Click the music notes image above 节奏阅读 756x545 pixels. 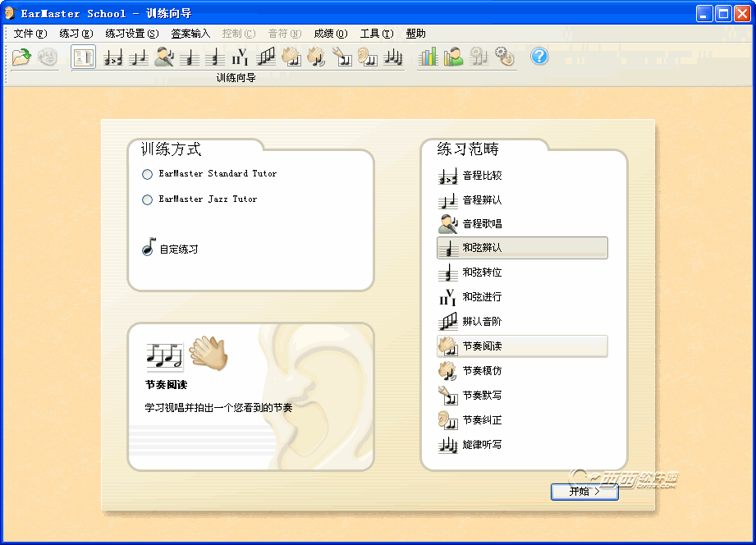tap(164, 356)
